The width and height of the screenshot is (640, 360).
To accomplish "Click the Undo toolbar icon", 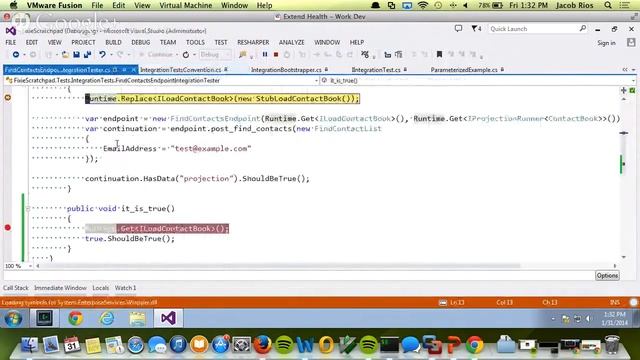I will click(102, 55).
